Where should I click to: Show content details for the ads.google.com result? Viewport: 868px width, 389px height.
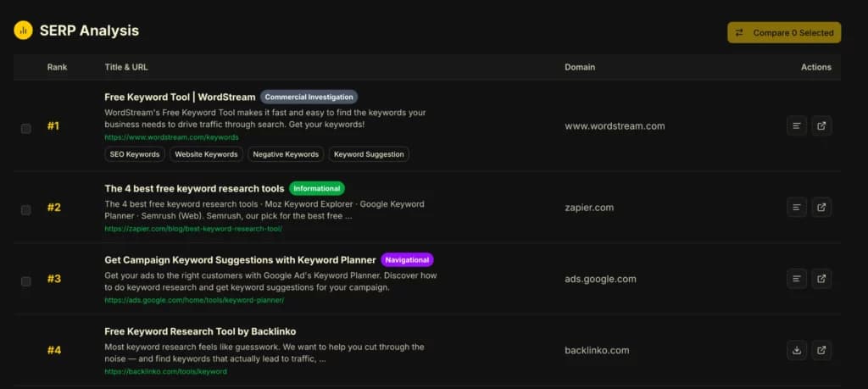796,278
